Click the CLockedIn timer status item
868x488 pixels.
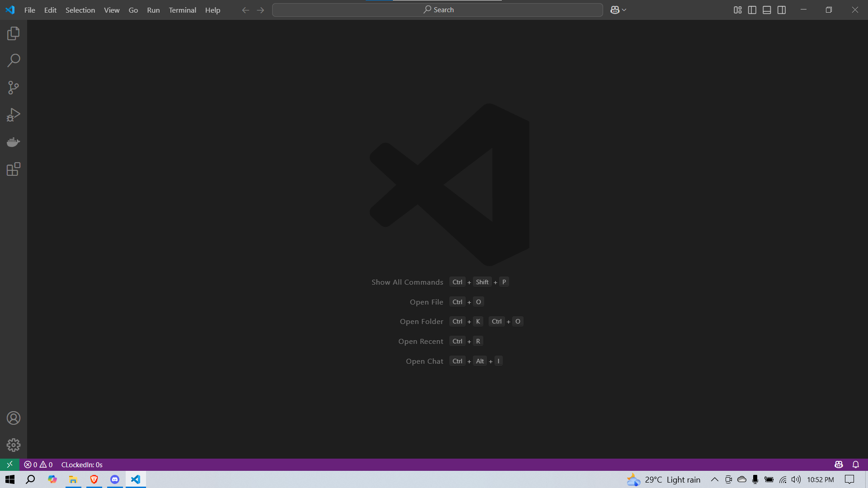point(82,465)
